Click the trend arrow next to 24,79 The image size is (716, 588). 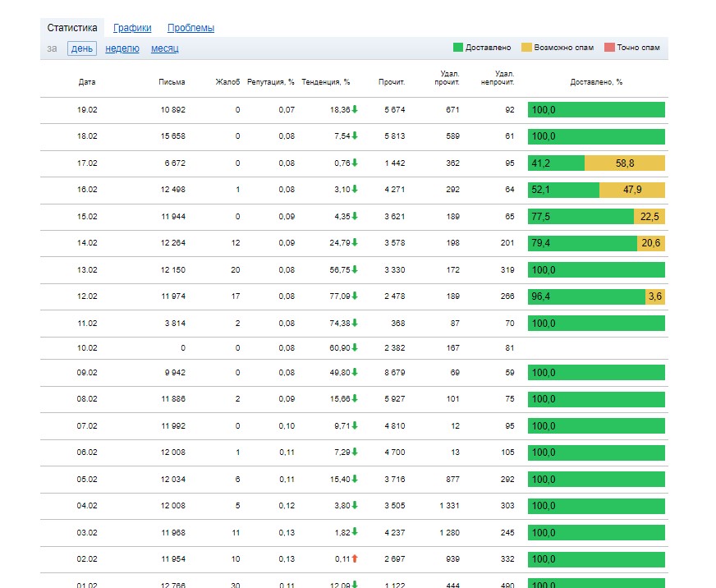click(355, 242)
